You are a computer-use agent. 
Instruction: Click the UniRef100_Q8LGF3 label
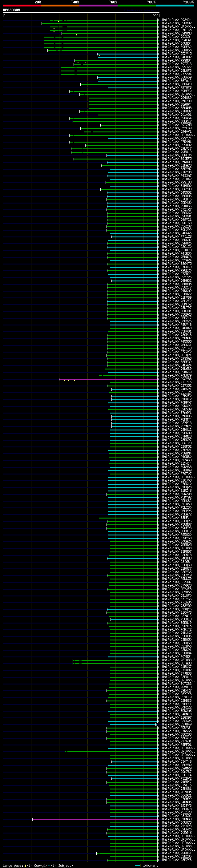[x=176, y=71]
